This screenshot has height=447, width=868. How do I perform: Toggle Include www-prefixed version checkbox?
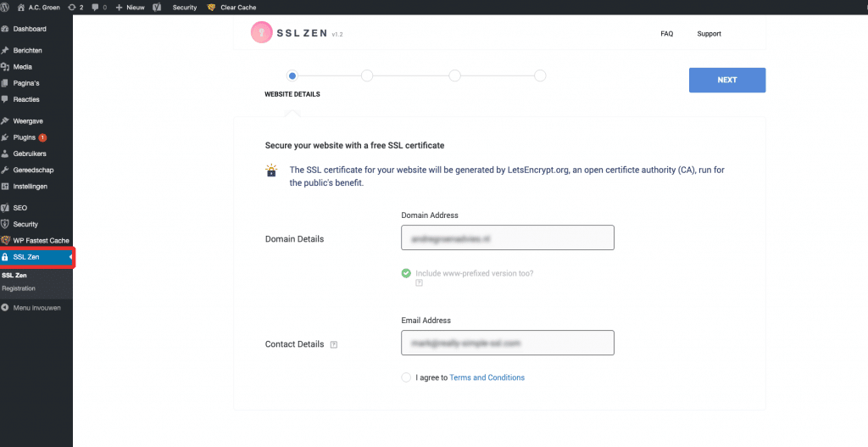tap(406, 273)
